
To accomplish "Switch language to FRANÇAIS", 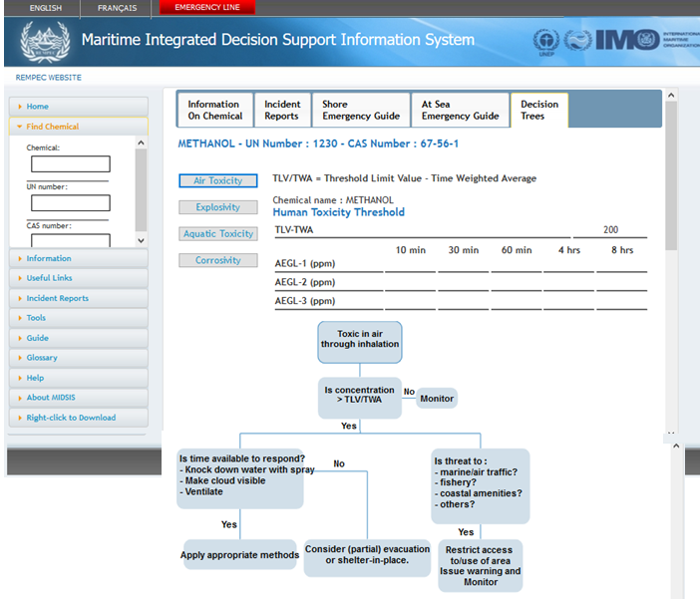I will point(117,7).
